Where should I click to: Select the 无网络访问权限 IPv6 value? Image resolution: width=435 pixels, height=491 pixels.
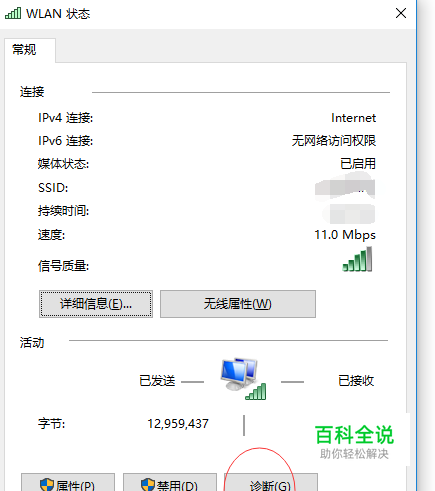(334, 141)
